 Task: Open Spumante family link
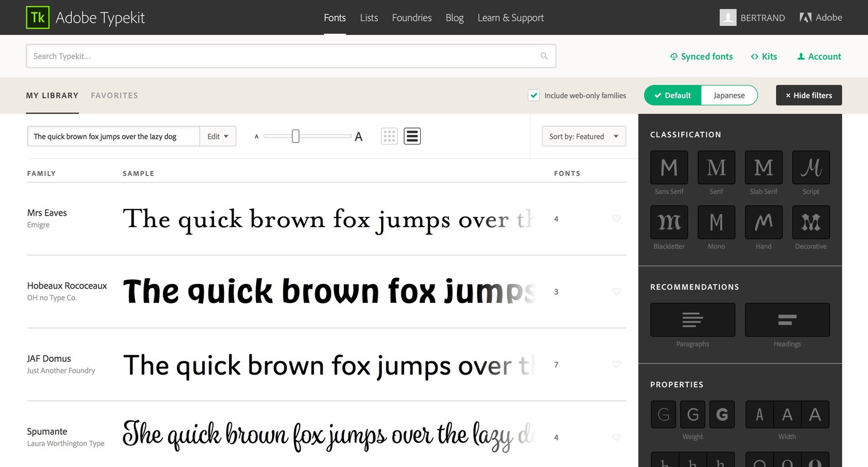click(x=47, y=431)
